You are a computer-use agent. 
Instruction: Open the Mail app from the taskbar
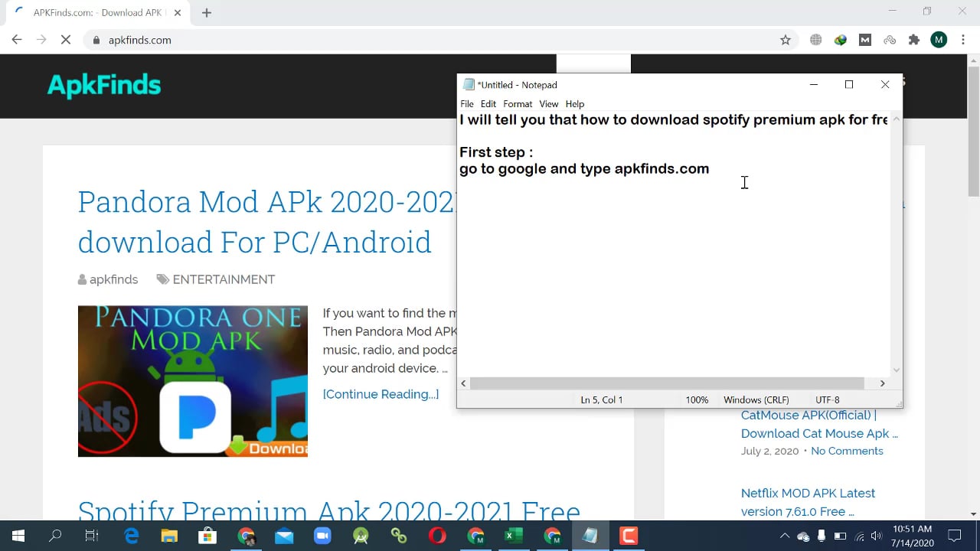point(284,536)
